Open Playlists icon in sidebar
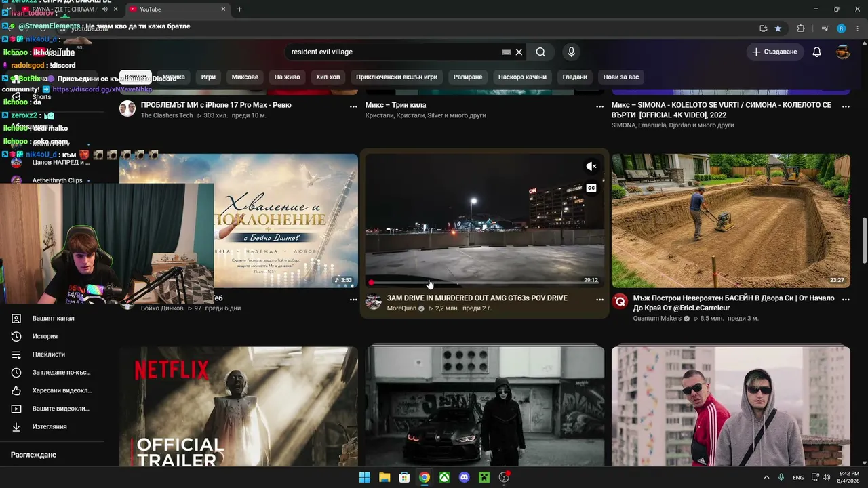 tap(16, 354)
